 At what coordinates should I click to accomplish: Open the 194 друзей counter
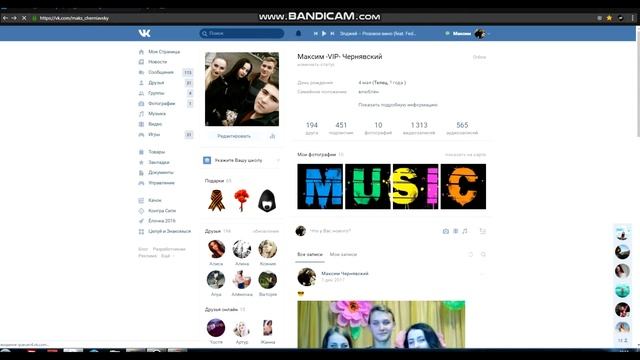311,128
